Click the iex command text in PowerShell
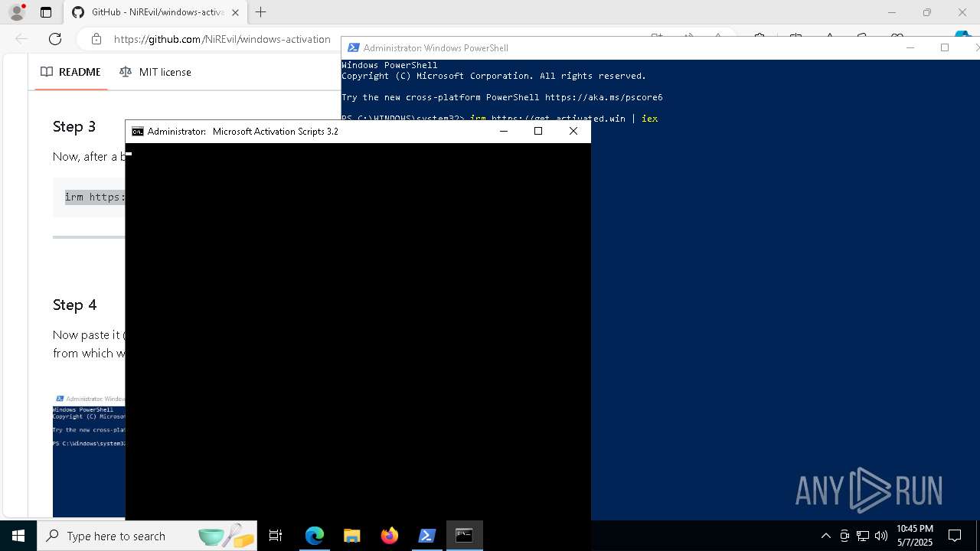 click(x=649, y=119)
